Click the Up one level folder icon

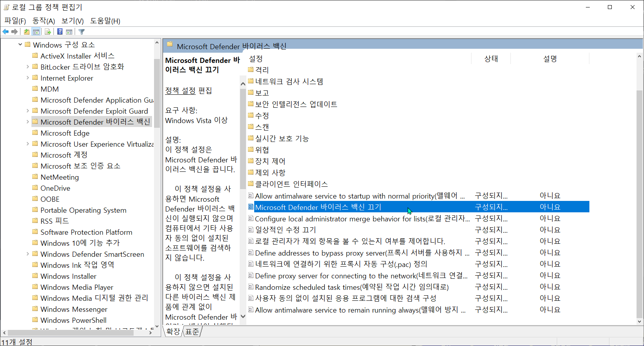point(26,32)
